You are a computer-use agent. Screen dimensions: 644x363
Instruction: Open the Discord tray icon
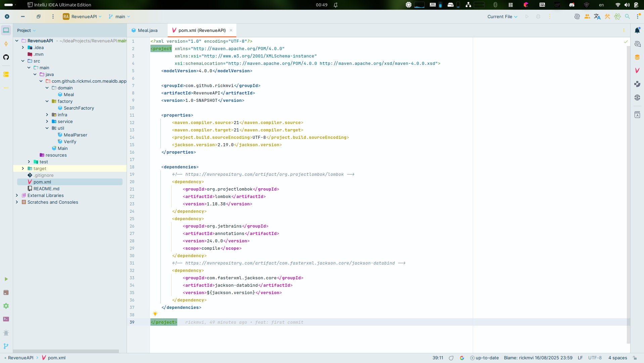coord(571,5)
